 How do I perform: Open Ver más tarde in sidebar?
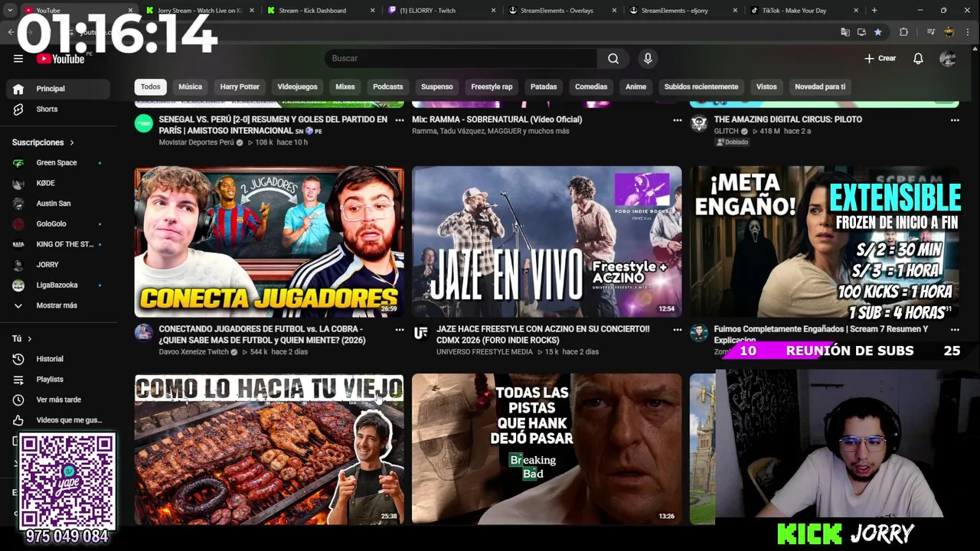(58, 399)
